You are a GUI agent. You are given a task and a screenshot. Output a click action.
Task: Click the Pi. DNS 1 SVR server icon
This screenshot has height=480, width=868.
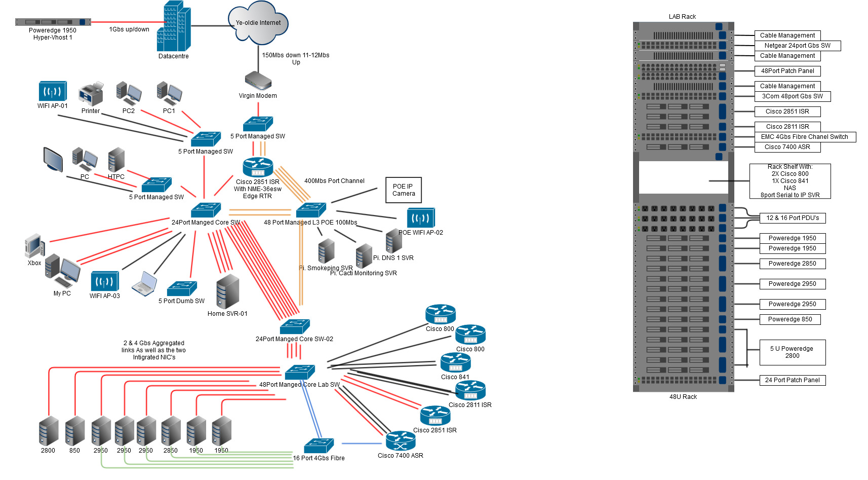394,241
